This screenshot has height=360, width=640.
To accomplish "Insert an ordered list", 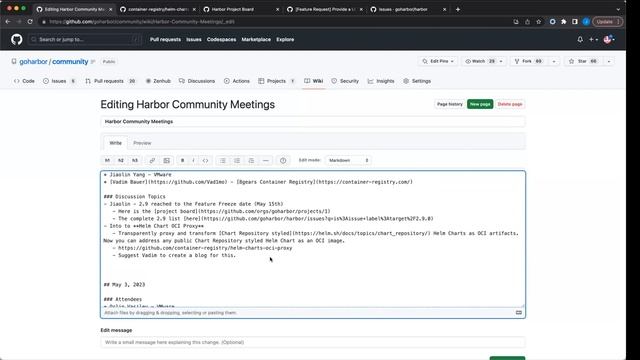I will click(x=237, y=160).
